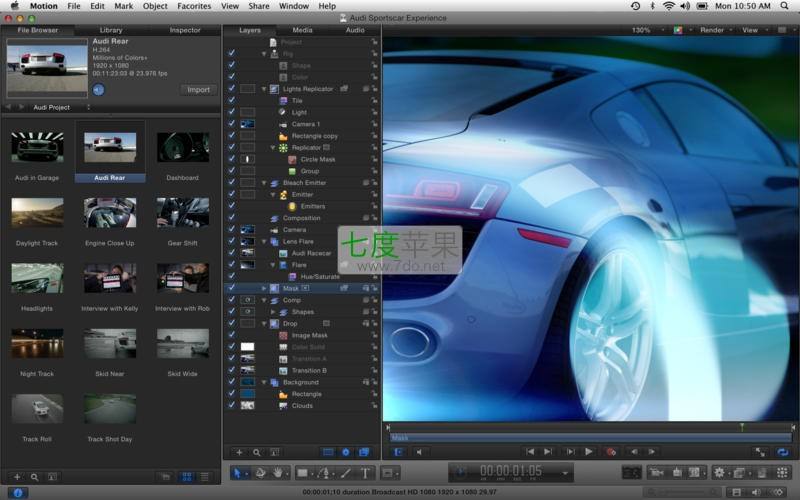The width and height of the screenshot is (800, 500).
Task: Choose the Pan hand tool
Action: [278, 473]
